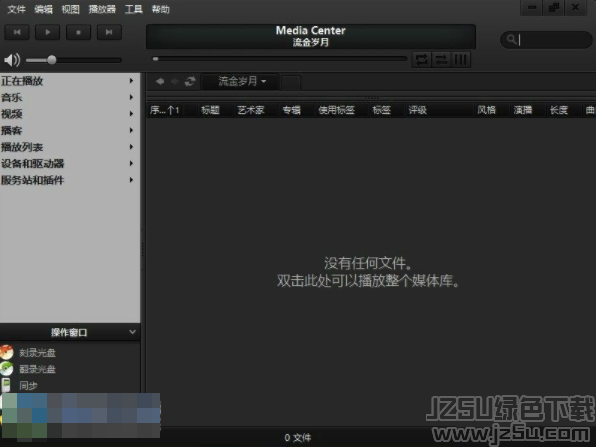Expand the 音乐 tree arrow
The width and height of the screenshot is (596, 447).
[131, 97]
